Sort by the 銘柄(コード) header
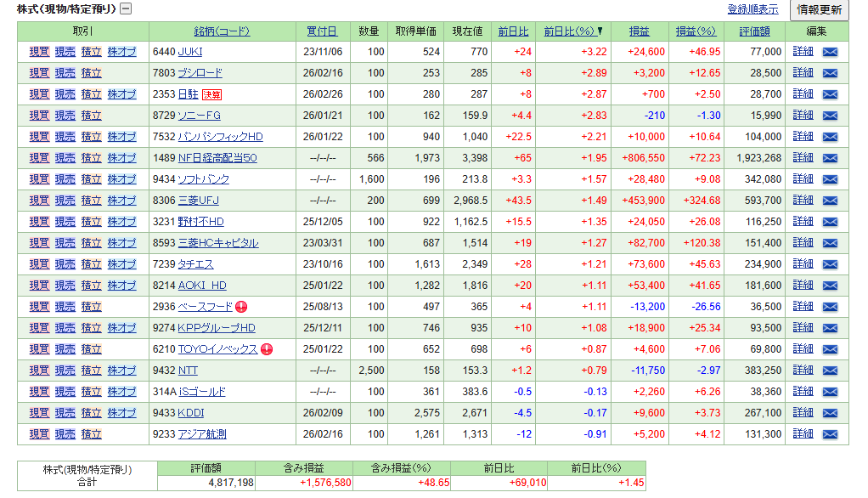 tap(222, 31)
